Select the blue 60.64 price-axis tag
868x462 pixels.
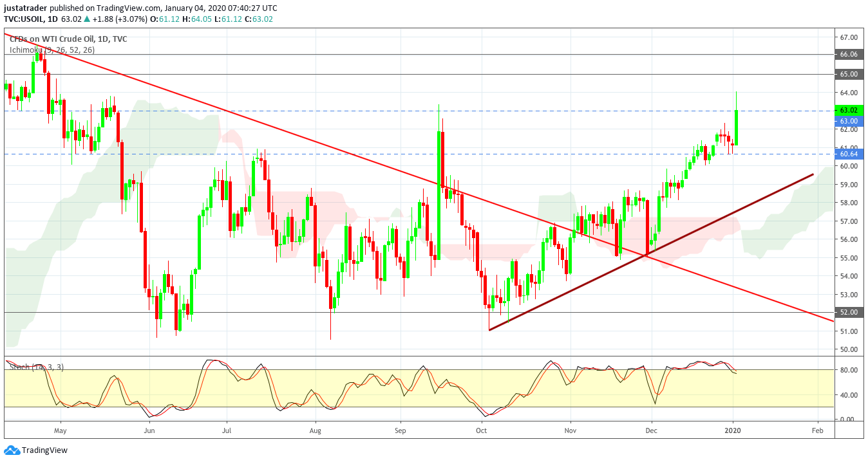(x=849, y=154)
